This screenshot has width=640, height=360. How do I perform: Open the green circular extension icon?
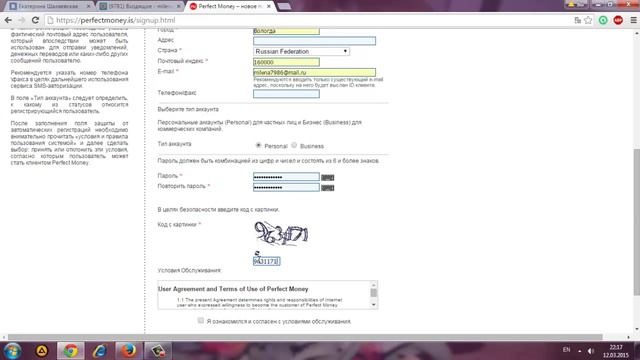pos(603,20)
